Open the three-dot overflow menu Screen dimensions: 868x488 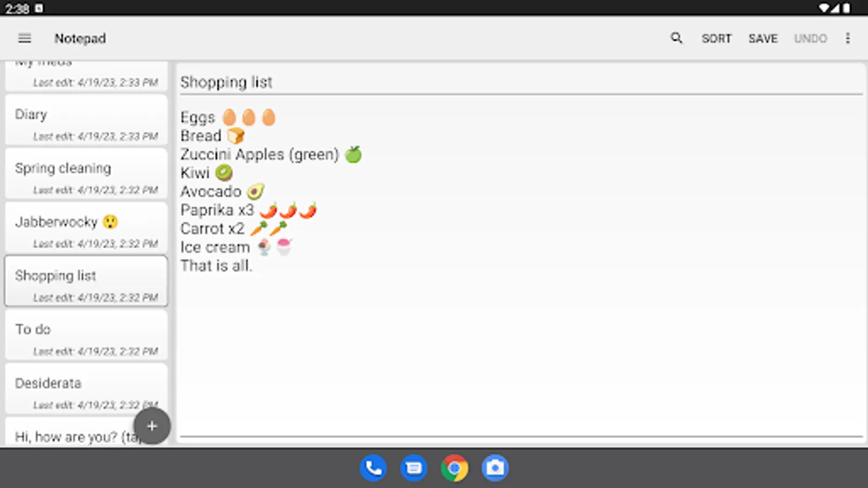pyautogui.click(x=847, y=38)
